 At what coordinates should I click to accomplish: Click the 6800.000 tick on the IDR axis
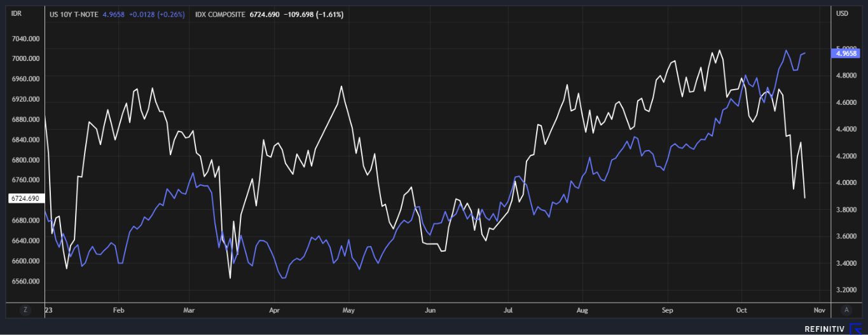tap(25, 160)
